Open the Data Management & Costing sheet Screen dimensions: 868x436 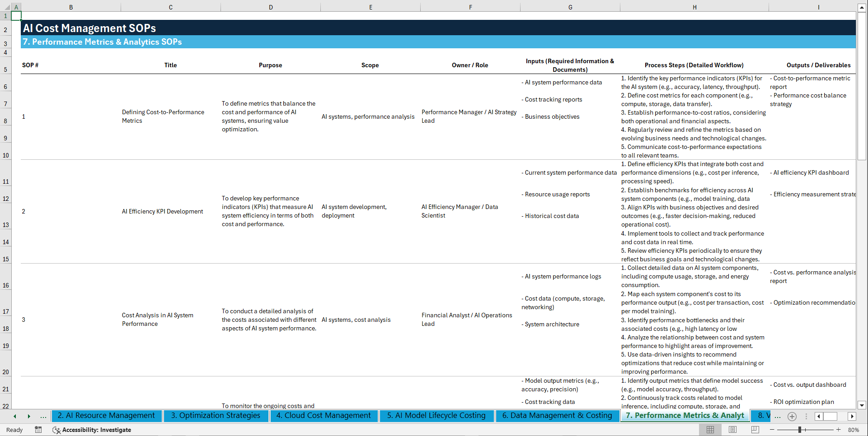pos(558,416)
